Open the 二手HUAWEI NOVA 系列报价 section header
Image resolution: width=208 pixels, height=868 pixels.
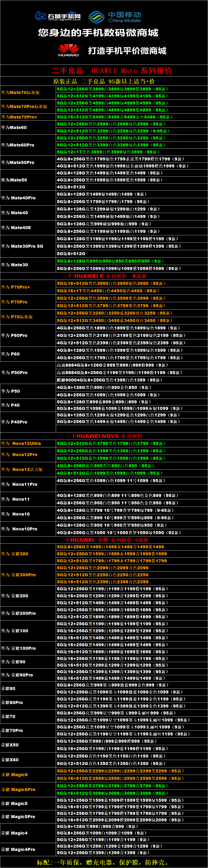point(104,436)
